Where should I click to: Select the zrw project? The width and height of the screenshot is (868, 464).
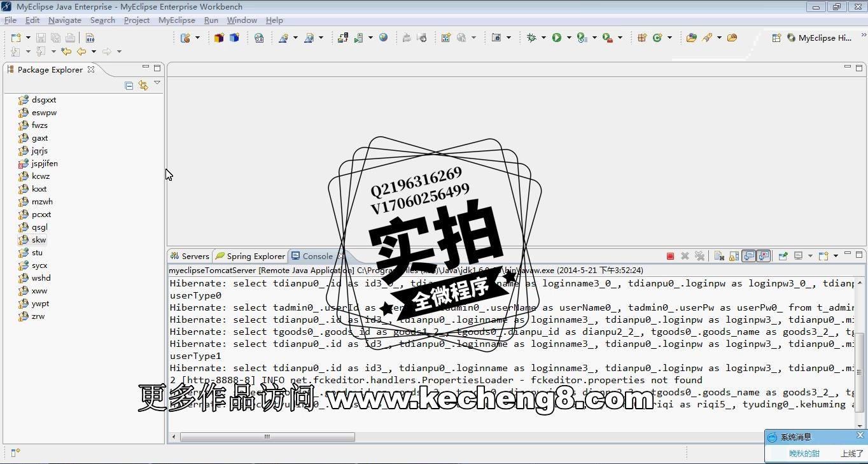pyautogui.click(x=32, y=316)
